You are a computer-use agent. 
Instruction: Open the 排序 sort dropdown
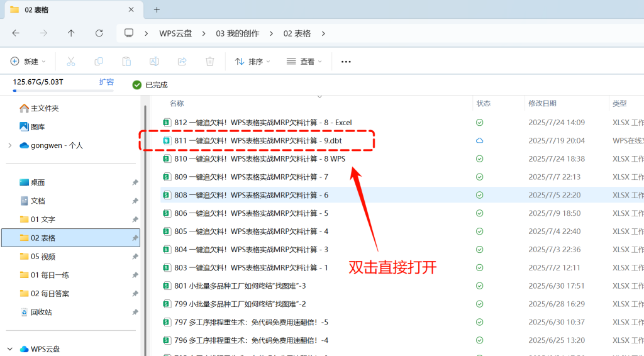point(253,62)
